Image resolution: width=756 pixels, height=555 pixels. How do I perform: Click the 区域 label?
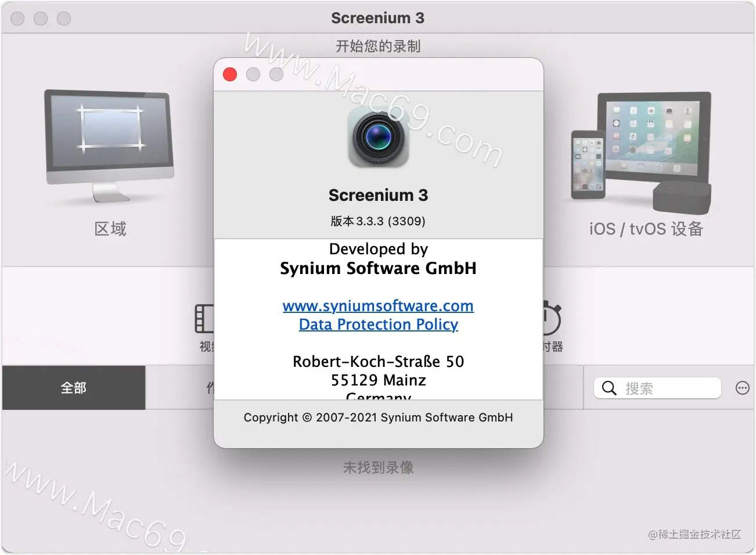pos(110,229)
